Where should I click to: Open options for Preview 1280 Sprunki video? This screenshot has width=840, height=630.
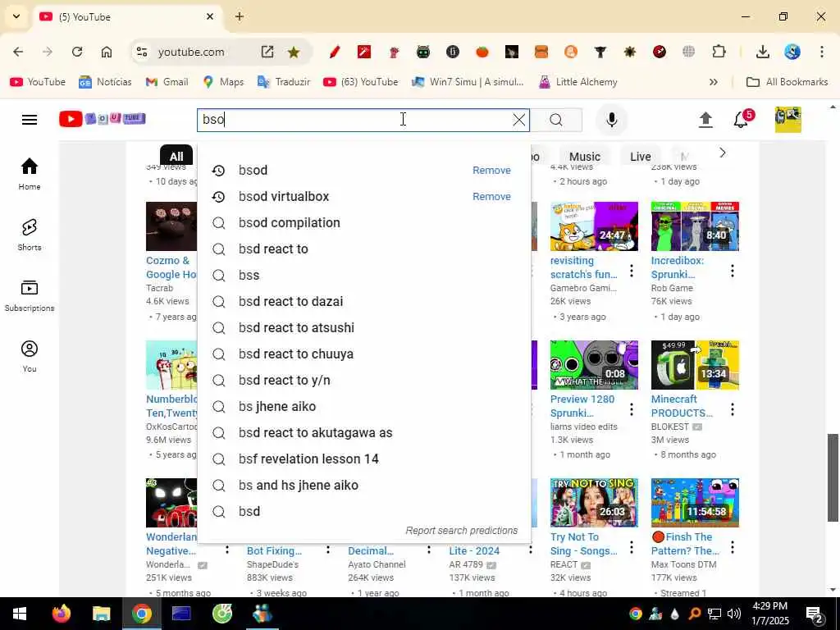click(x=632, y=409)
